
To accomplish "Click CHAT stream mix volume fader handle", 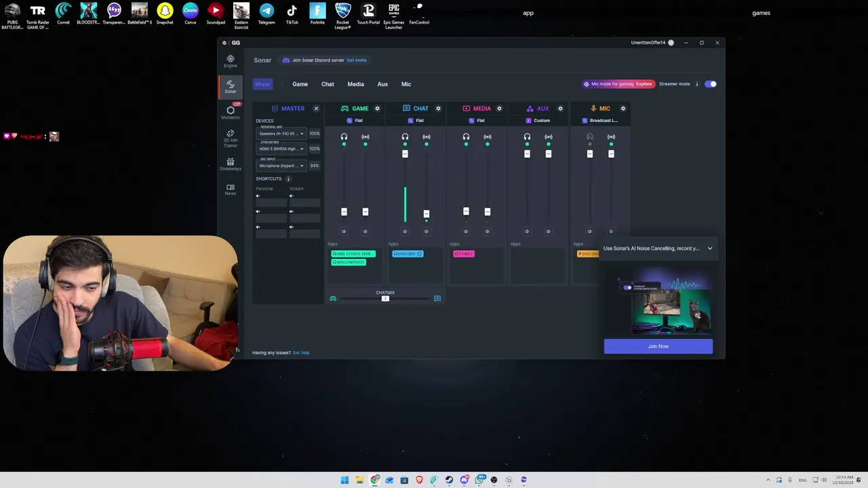I will (x=426, y=213).
